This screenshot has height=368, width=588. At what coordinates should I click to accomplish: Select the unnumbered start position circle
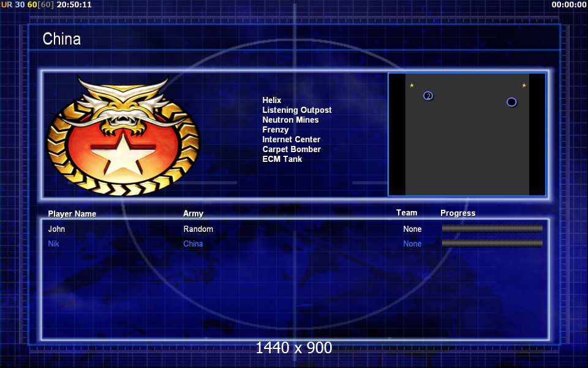click(511, 102)
